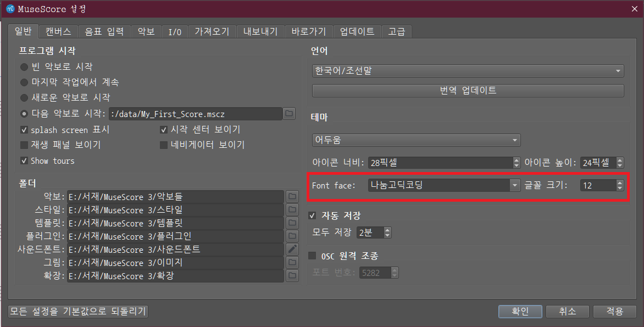644x327 pixels.
Task: Toggle 자동 저장 checkbox
Action: click(312, 215)
